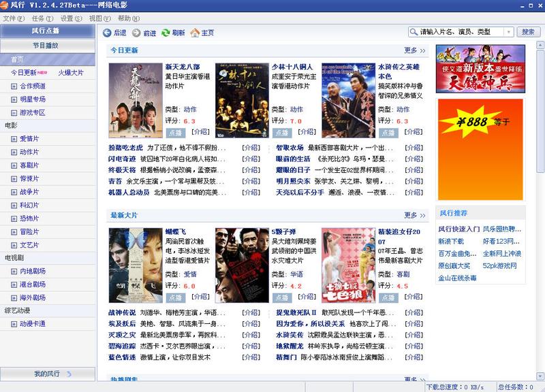Switch to the 风行点播 panel tab

point(48,31)
